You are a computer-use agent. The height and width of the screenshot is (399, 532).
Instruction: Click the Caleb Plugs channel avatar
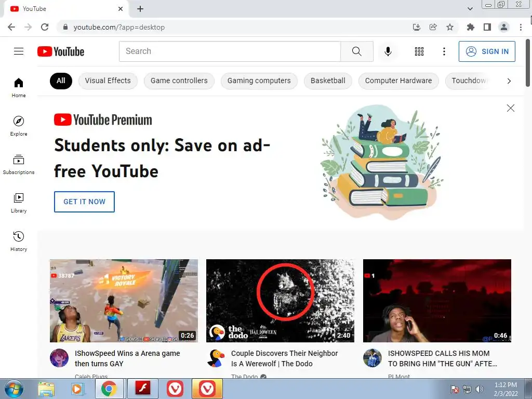pos(59,358)
